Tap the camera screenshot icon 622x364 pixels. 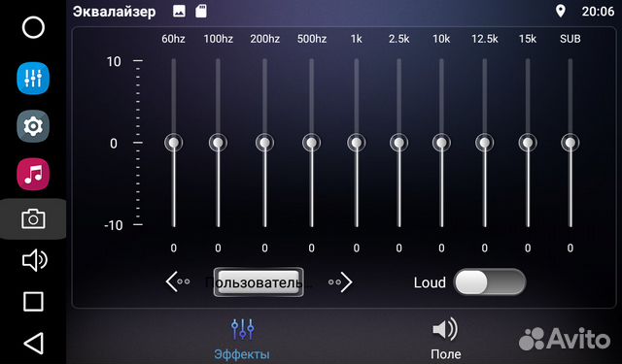point(33,218)
